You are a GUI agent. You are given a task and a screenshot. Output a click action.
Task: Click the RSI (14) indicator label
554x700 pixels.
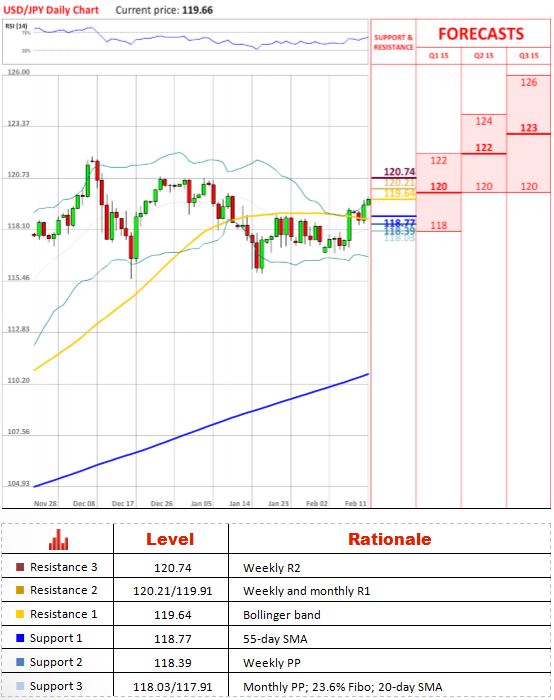click(x=16, y=26)
